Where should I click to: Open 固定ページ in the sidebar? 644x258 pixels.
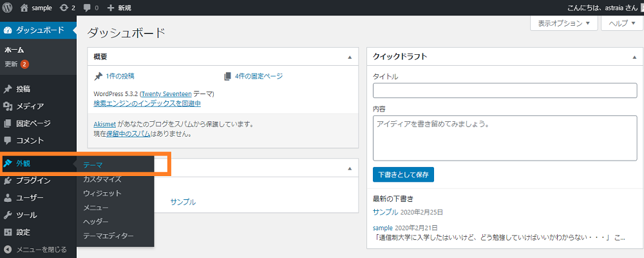point(33,123)
